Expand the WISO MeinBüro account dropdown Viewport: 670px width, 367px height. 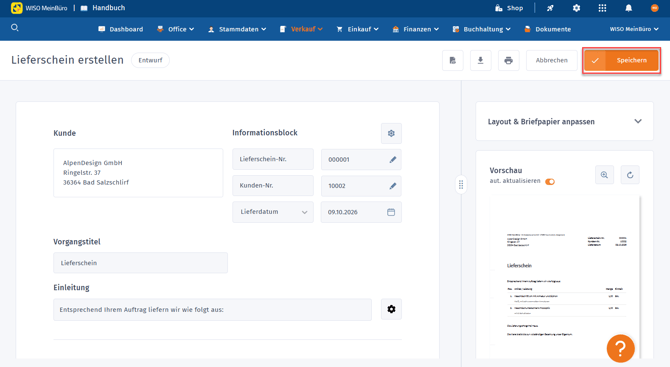coord(634,29)
